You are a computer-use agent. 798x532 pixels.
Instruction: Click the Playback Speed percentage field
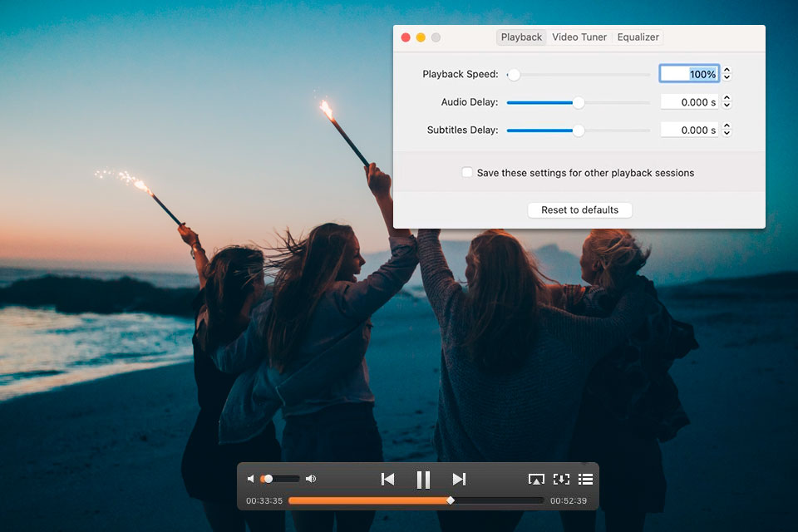(689, 74)
